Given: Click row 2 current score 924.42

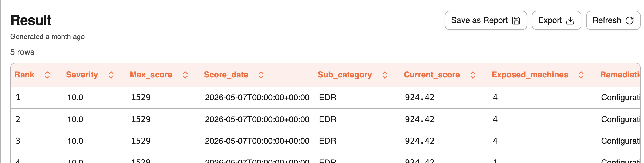Looking at the screenshot, I should (420, 119).
